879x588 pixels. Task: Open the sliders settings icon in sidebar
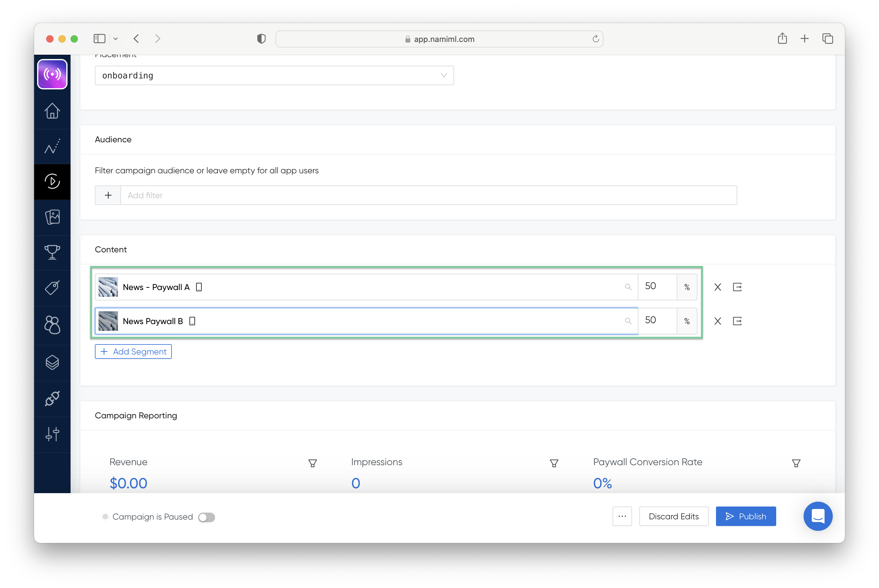click(x=52, y=434)
